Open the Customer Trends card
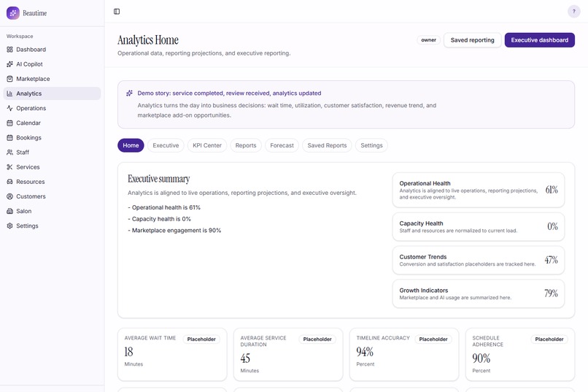The width and height of the screenshot is (588, 392). pyautogui.click(x=479, y=260)
